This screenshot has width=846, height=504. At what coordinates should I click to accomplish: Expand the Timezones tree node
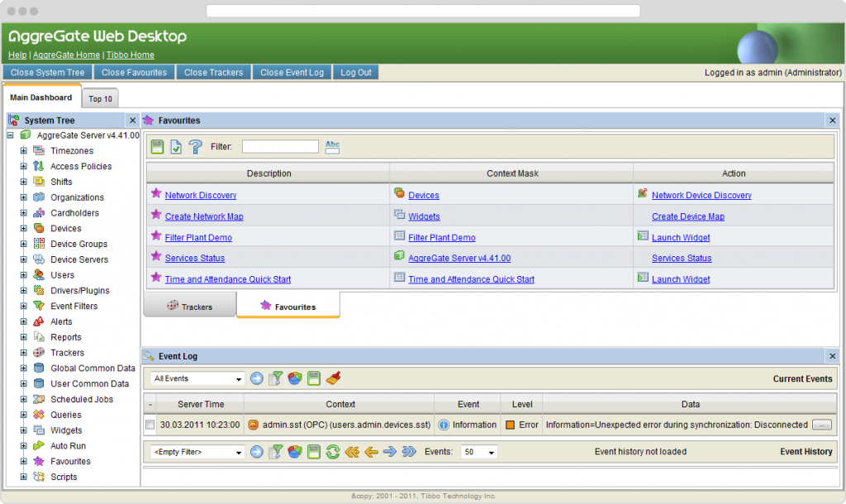tap(23, 151)
